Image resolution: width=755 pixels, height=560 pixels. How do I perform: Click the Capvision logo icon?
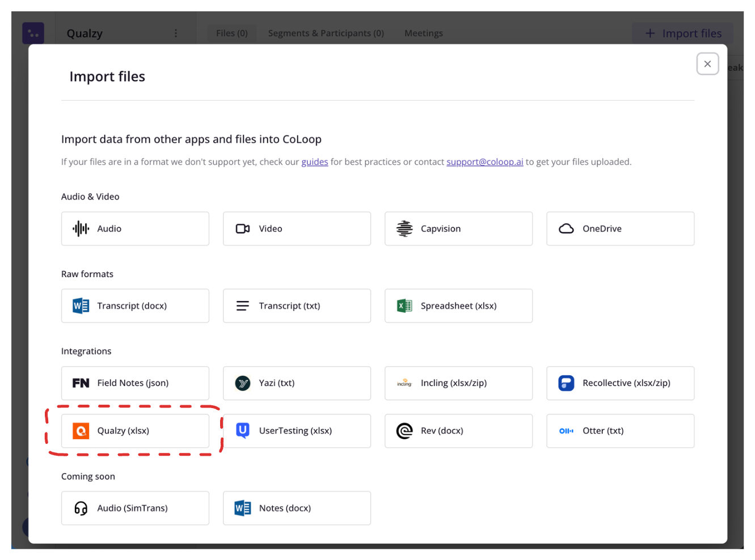[404, 228]
